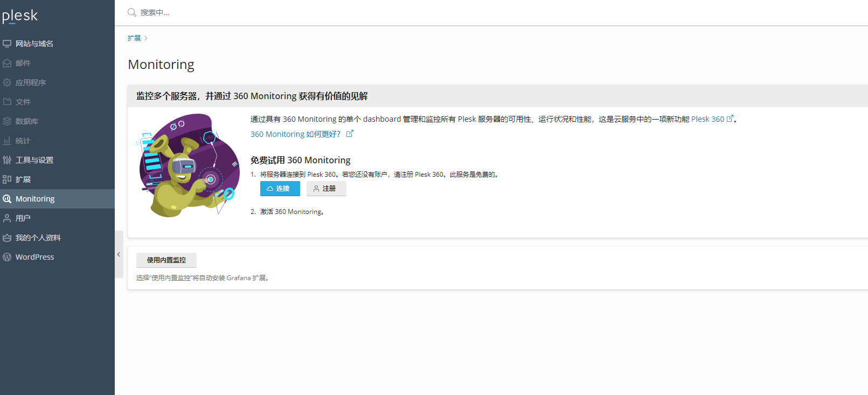Click the 免费试用 360 Monitoring heading
868x395 pixels.
point(301,160)
